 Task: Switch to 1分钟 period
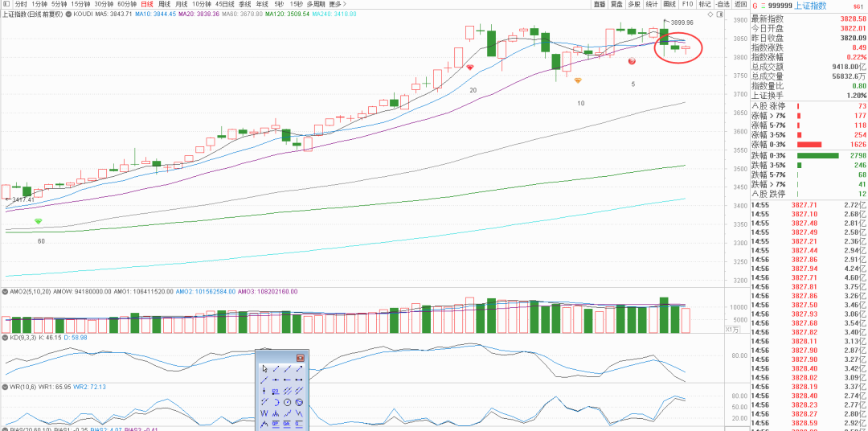39,4
